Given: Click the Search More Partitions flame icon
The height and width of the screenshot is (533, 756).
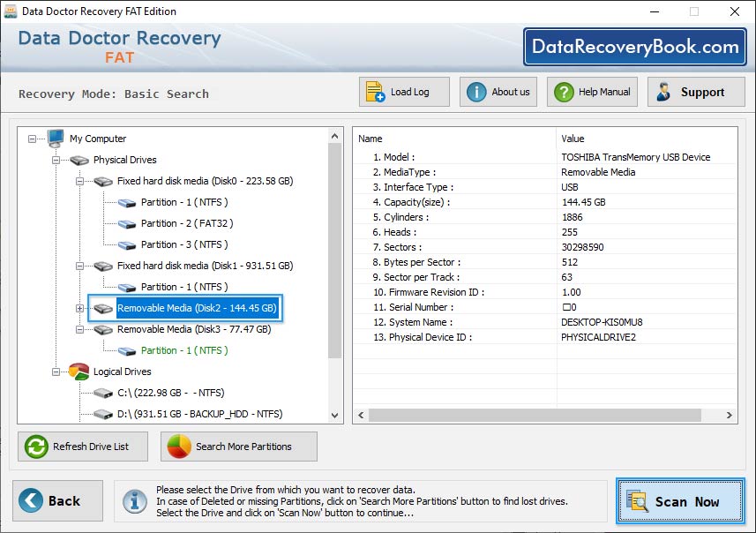Looking at the screenshot, I should 179,447.
